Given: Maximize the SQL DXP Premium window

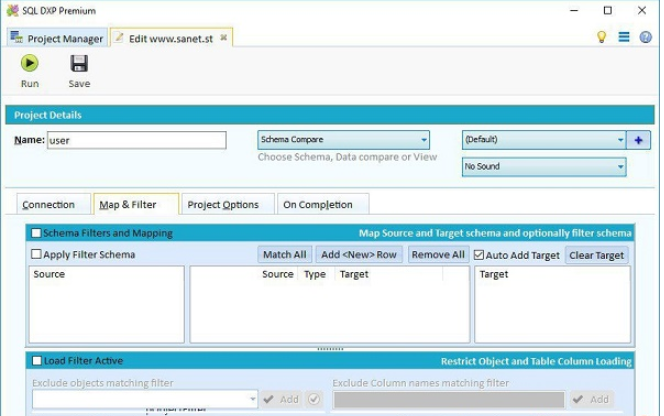Looking at the screenshot, I should pyautogui.click(x=608, y=11).
